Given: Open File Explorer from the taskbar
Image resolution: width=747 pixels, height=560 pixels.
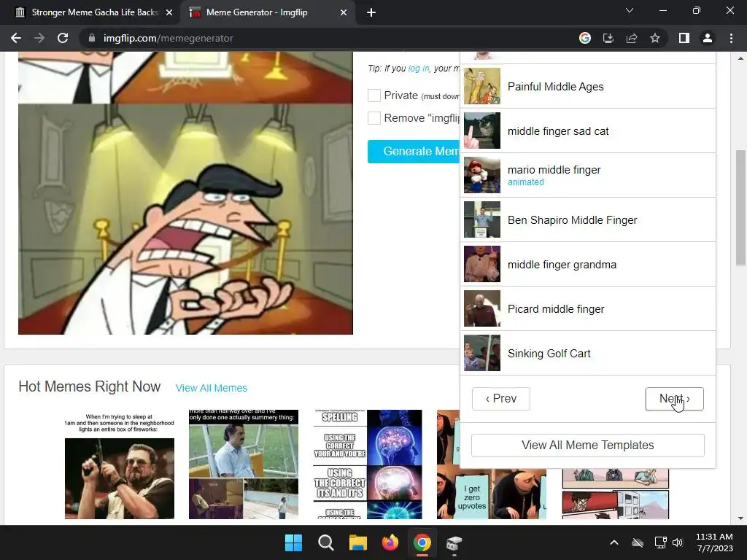Looking at the screenshot, I should point(357,542).
